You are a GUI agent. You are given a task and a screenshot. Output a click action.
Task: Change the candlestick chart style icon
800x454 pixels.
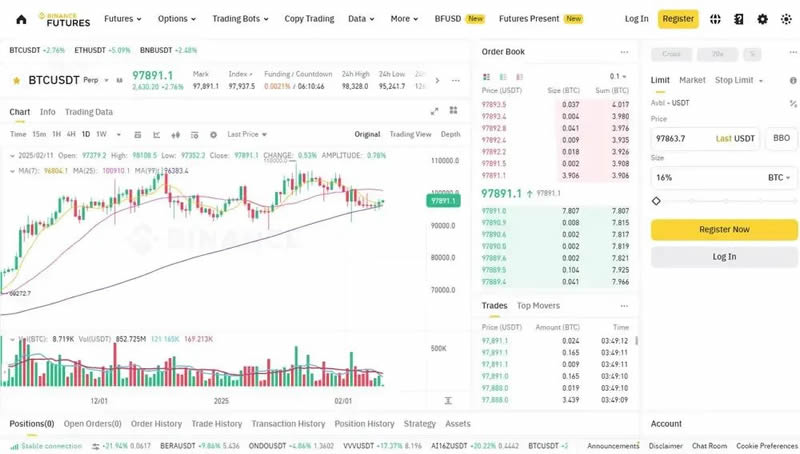pyautogui.click(x=176, y=135)
